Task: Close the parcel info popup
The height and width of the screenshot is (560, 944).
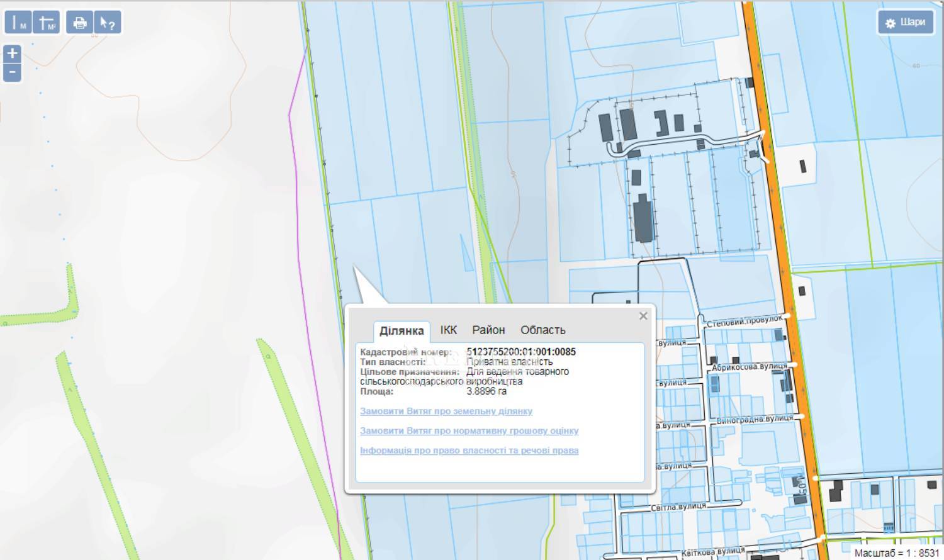Action: [x=643, y=316]
